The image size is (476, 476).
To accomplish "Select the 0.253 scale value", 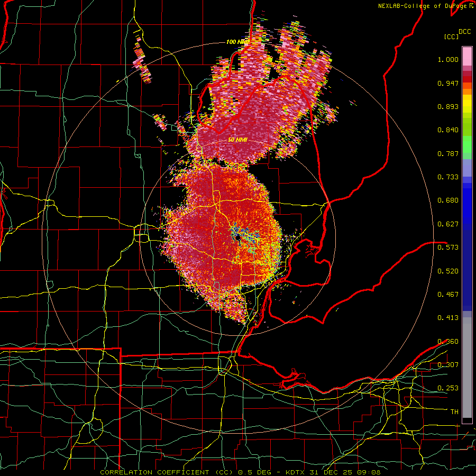I will [x=448, y=388].
